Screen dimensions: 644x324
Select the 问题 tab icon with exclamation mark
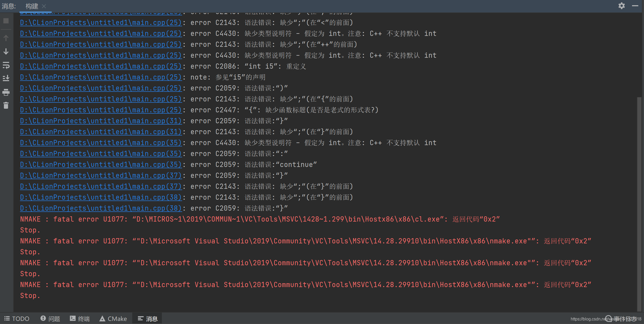[43, 318]
